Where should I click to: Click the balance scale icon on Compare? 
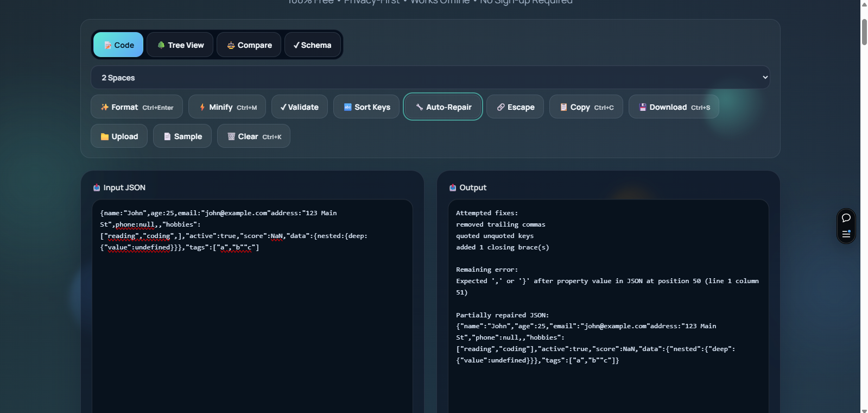point(231,45)
